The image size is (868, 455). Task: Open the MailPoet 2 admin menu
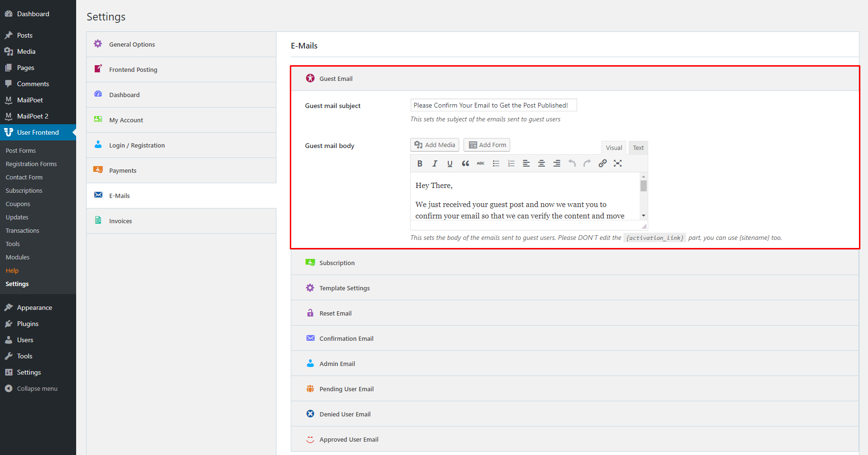(x=38, y=116)
